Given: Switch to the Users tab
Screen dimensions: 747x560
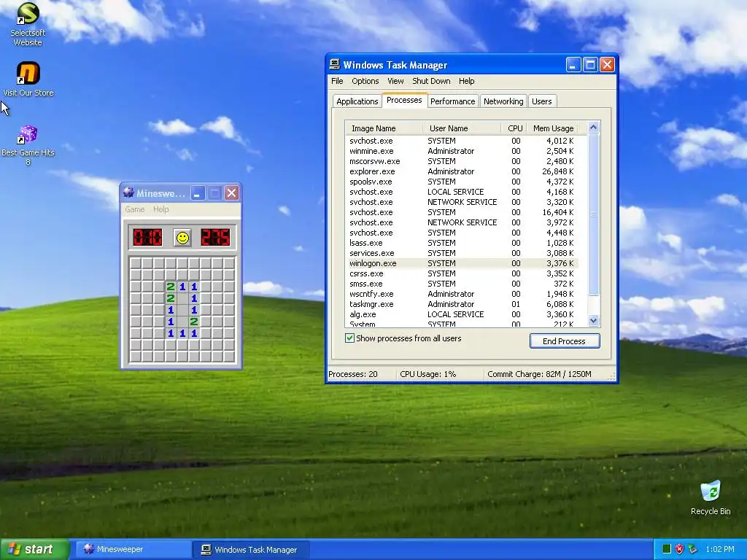Looking at the screenshot, I should 542,101.
